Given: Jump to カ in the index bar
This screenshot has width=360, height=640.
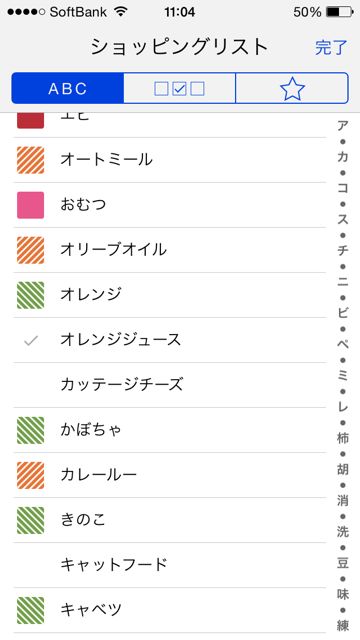Looking at the screenshot, I should coord(343,157).
